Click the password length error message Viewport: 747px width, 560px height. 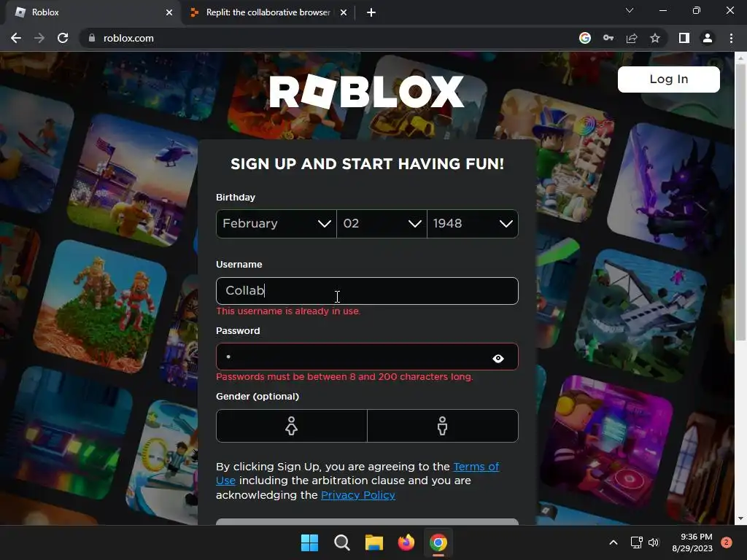344,377
